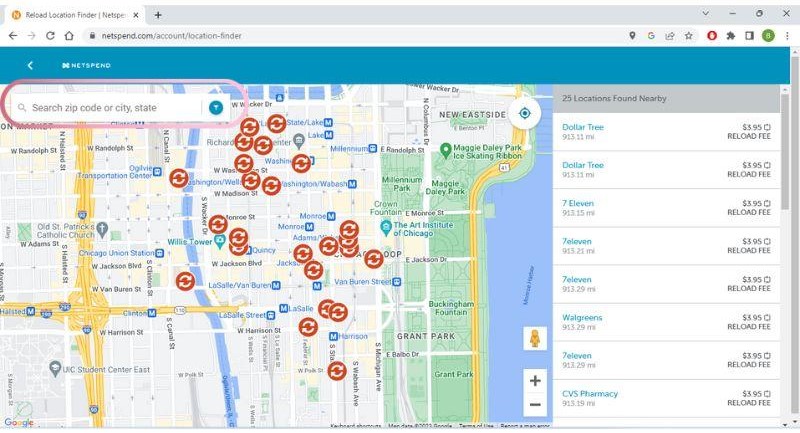Zoom in on the map

click(x=535, y=380)
